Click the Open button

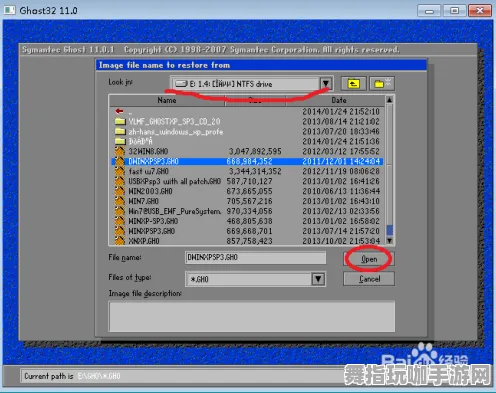click(369, 259)
